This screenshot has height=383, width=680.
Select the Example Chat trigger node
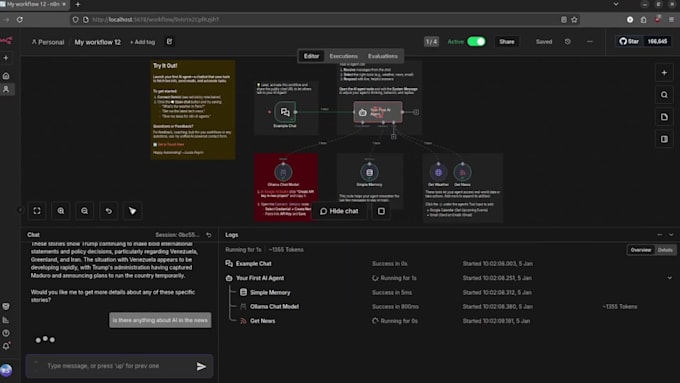click(285, 112)
